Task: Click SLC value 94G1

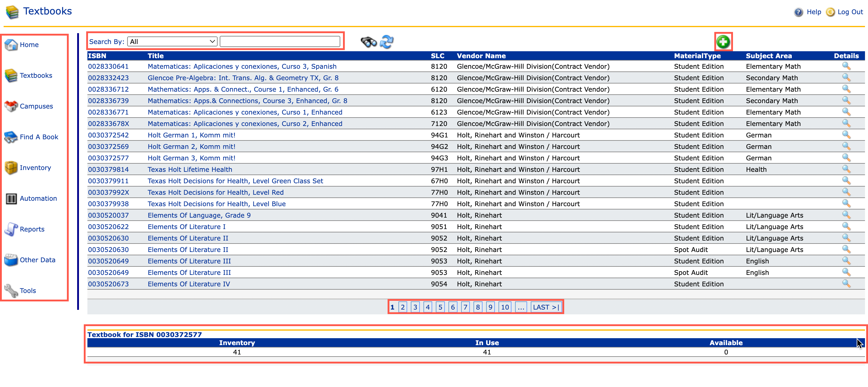Action: 439,135
